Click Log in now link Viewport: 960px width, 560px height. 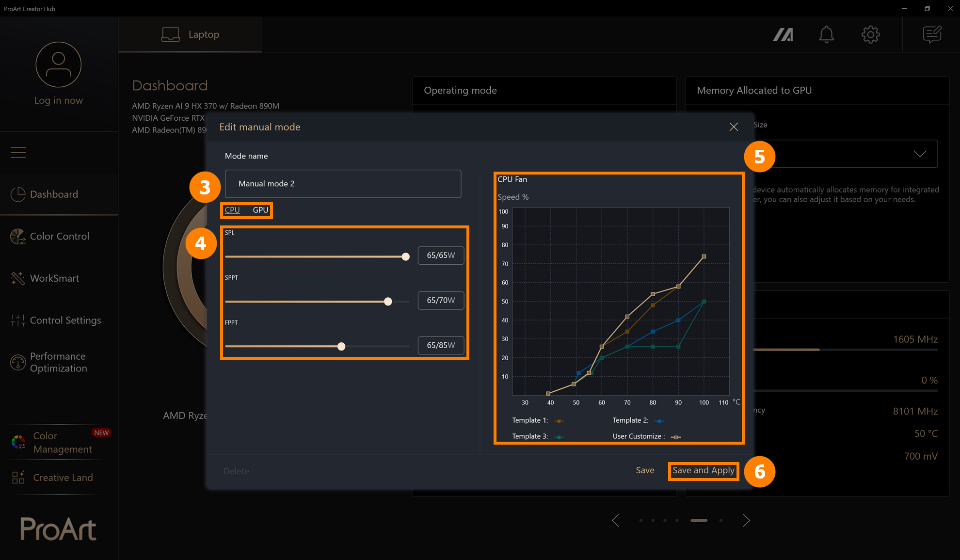58,100
